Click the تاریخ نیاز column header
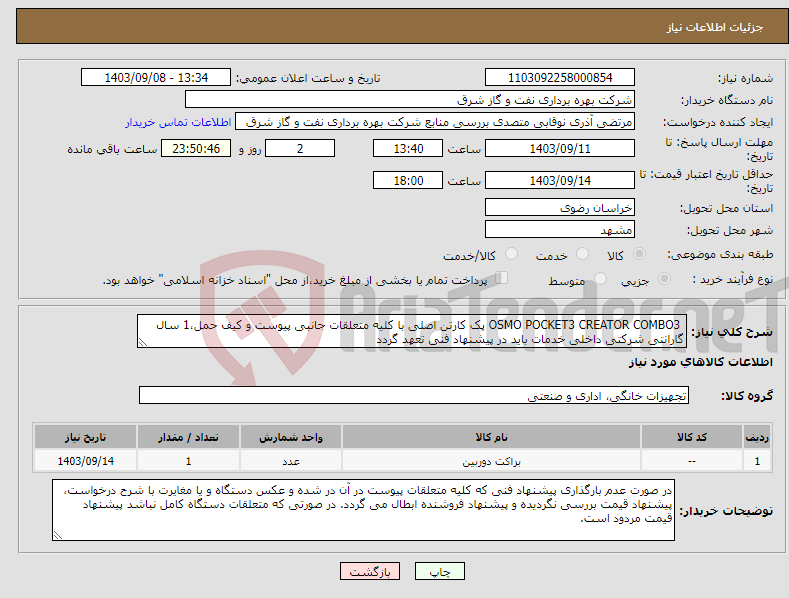This screenshot has height=598, width=789. point(86,437)
